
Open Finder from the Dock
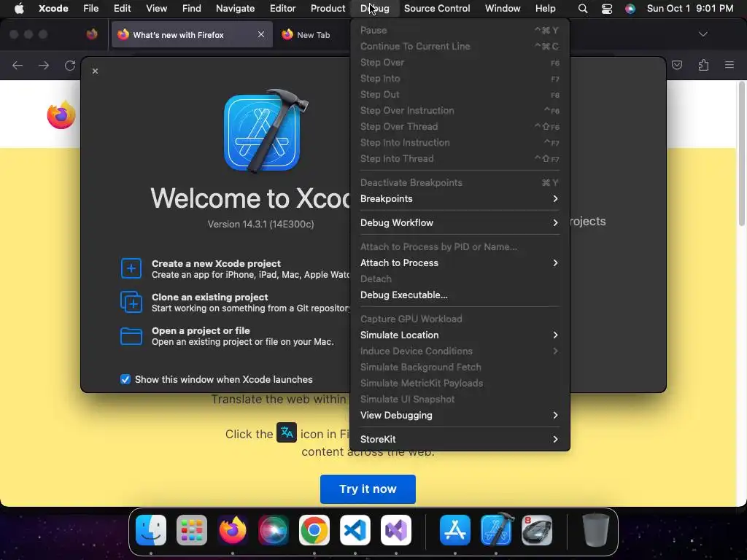pyautogui.click(x=151, y=529)
